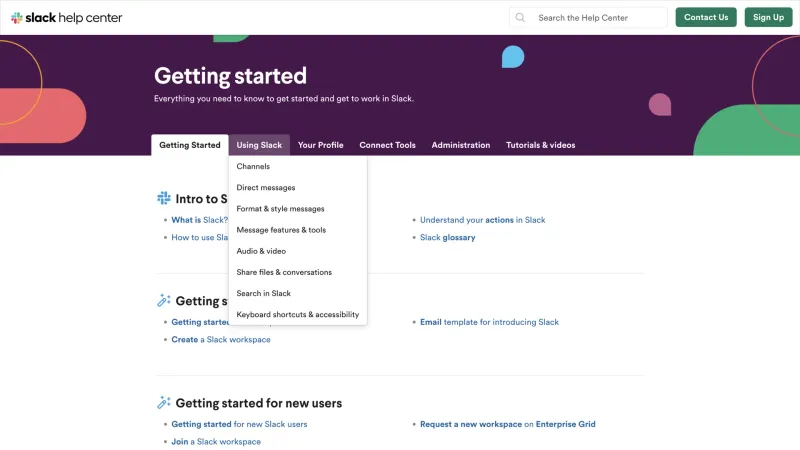This screenshot has width=800, height=450.
Task: Choose Message features & tools menu item
Action: 298,230
